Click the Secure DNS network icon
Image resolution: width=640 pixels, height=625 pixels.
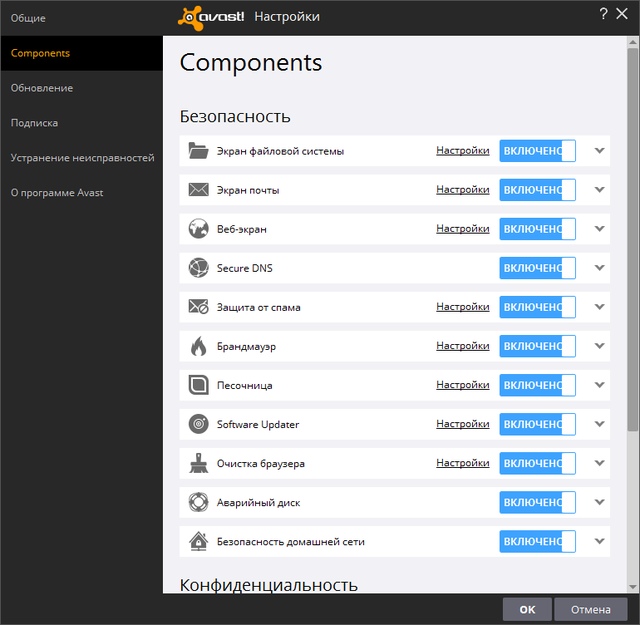[x=198, y=268]
